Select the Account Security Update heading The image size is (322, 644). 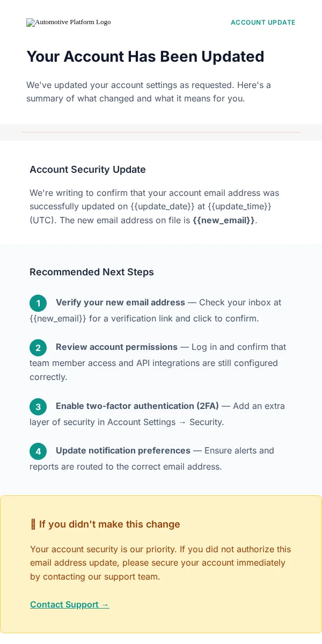87,170
